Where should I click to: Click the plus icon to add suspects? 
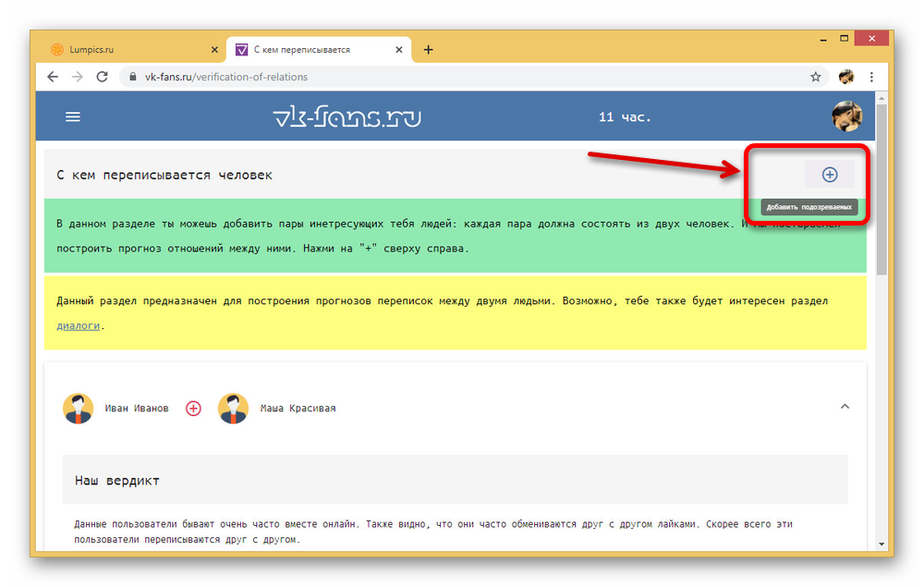pyautogui.click(x=830, y=175)
